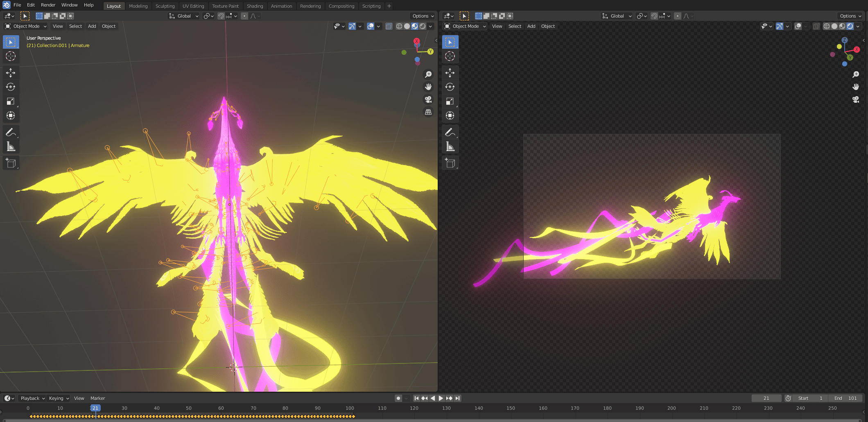The width and height of the screenshot is (868, 422).
Task: Open Object Mode dropdown in left viewport
Action: 26,26
